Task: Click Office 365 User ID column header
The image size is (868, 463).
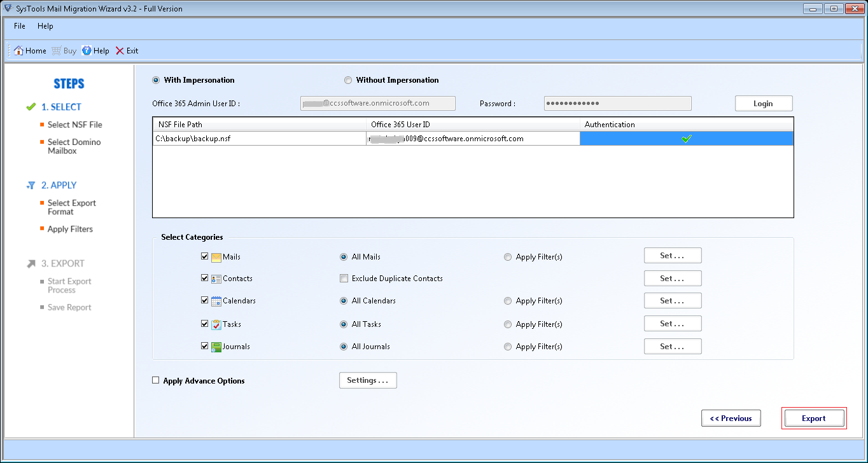Action: pos(473,125)
